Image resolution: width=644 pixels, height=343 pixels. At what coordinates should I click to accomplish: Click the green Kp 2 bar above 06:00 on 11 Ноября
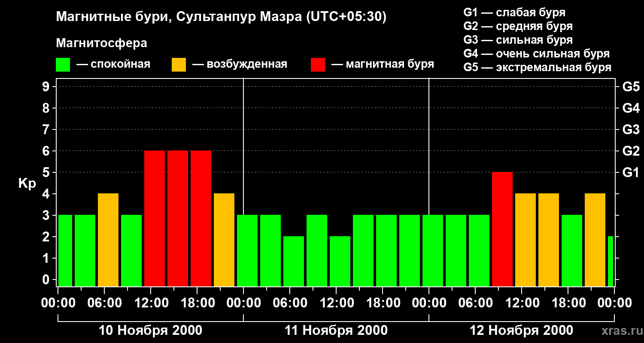tap(294, 261)
